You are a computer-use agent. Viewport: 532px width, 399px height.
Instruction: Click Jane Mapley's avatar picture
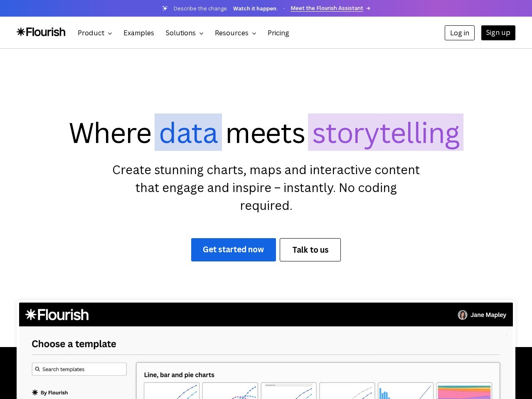click(x=463, y=315)
